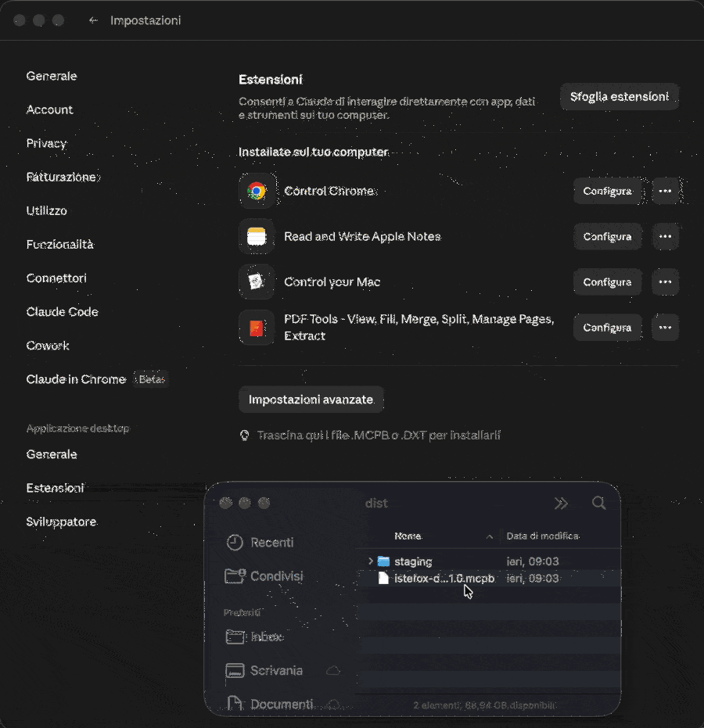704x728 pixels.
Task: Click the Sfoglia estensioni button
Action: click(620, 97)
